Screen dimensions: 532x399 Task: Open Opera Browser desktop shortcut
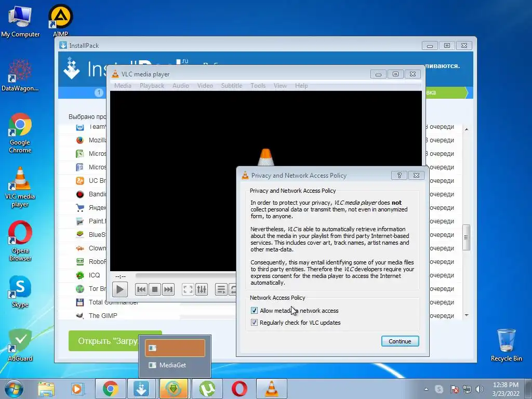20,241
